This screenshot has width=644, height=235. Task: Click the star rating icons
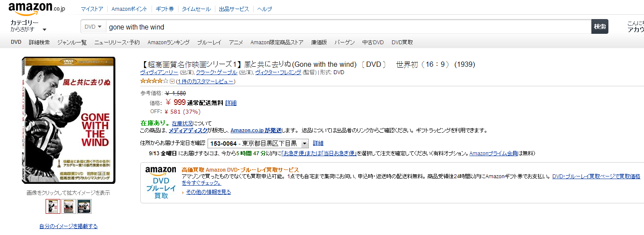pyautogui.click(x=154, y=81)
